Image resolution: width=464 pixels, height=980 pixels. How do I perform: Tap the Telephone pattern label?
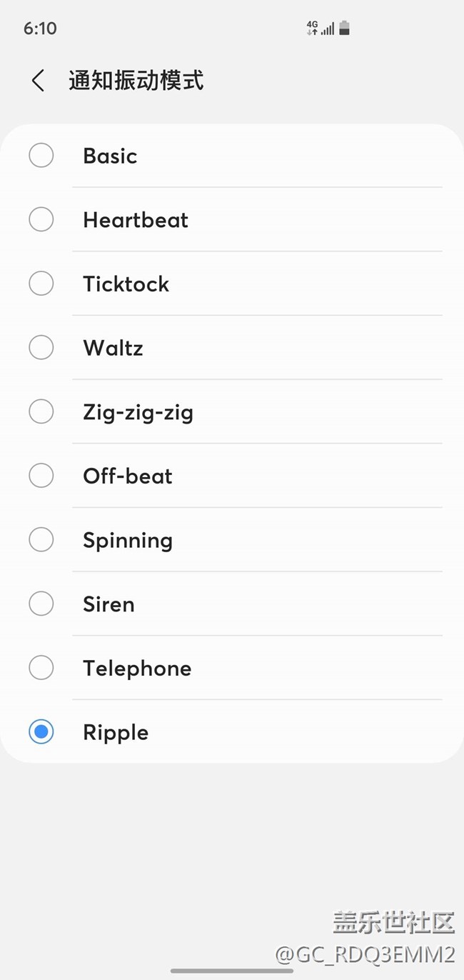(x=137, y=669)
